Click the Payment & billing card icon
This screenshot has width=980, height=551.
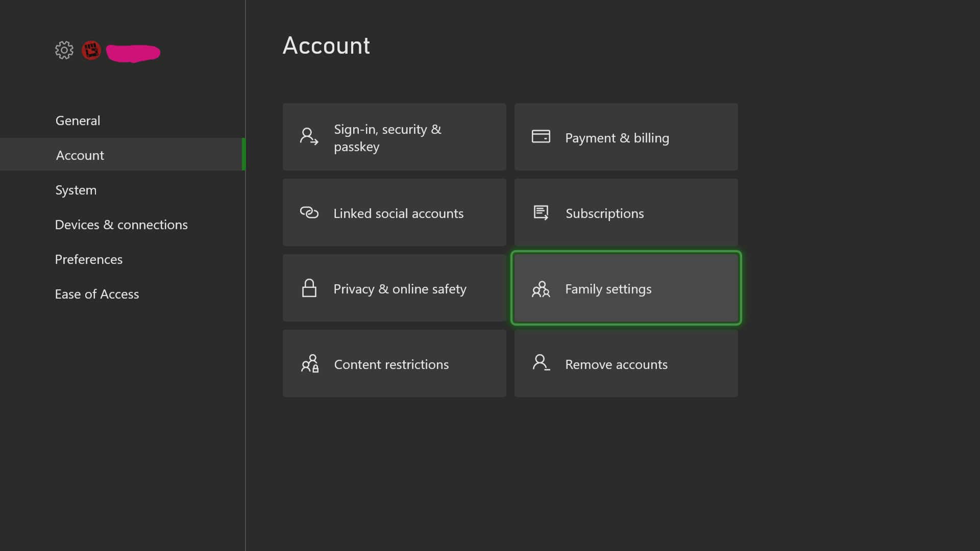(x=541, y=136)
